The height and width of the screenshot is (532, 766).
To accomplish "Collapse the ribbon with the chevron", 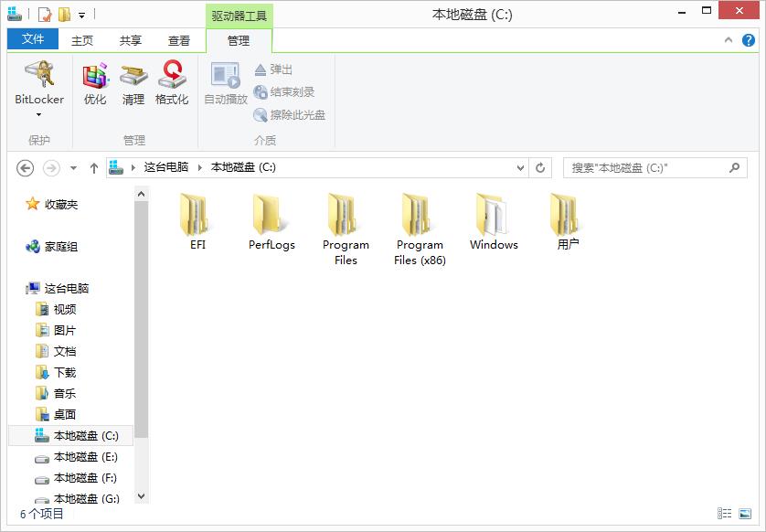I will [729, 40].
